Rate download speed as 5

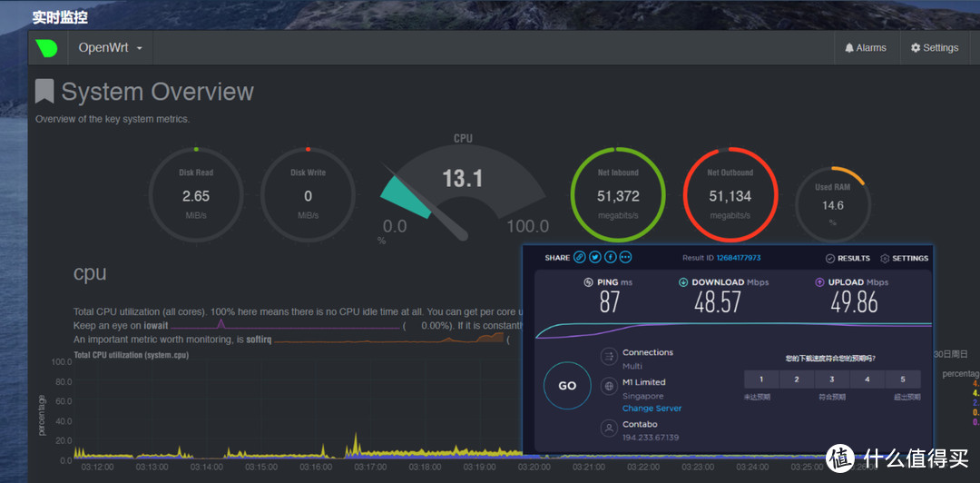[x=903, y=379]
